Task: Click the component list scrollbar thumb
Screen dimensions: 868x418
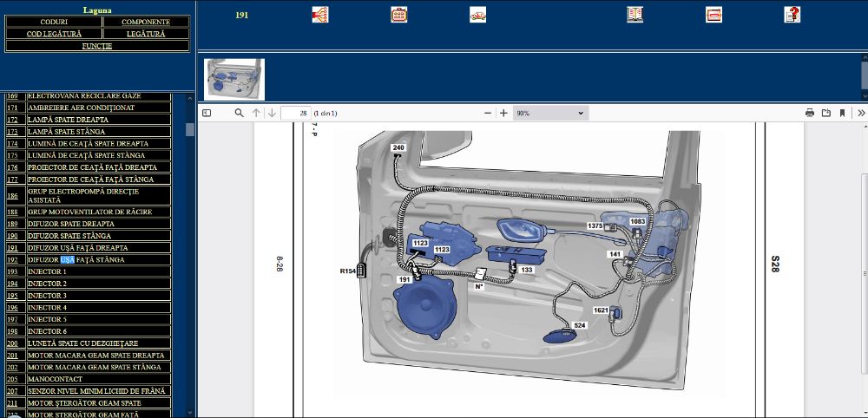Action: coord(190,129)
